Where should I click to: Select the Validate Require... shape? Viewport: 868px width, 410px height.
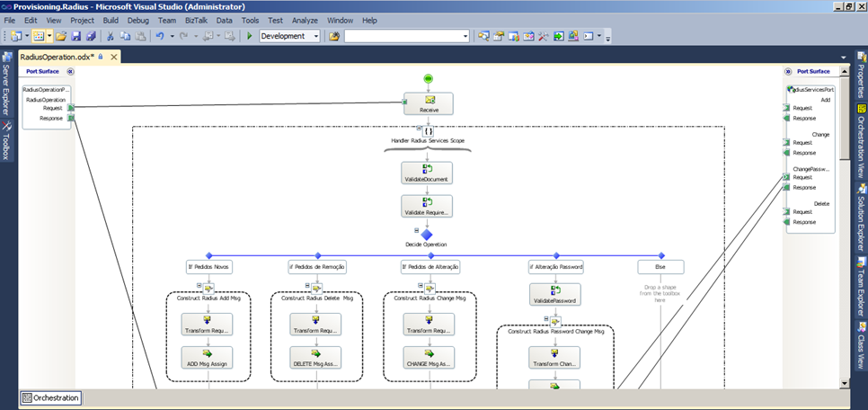point(427,206)
